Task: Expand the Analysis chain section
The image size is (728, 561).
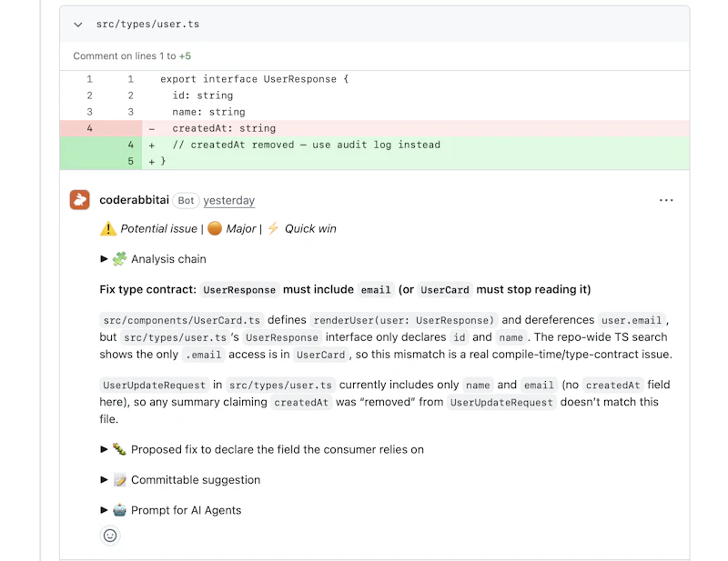Action: point(153,259)
